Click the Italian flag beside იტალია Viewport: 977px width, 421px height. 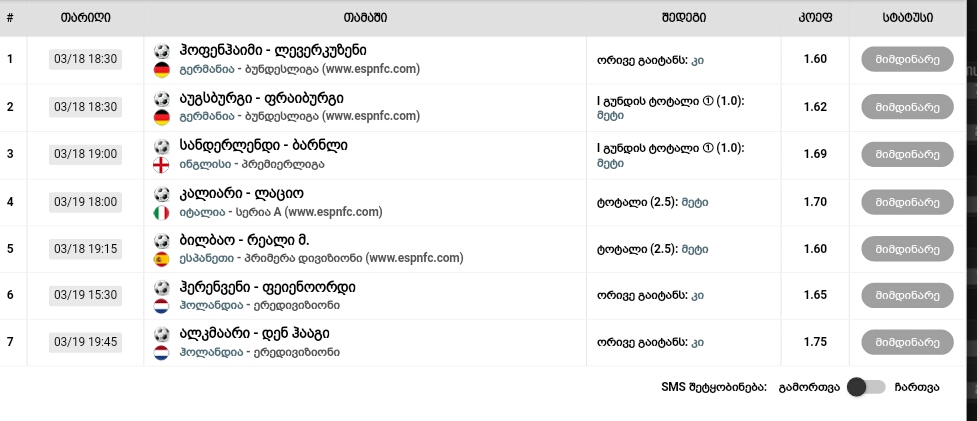tap(162, 213)
